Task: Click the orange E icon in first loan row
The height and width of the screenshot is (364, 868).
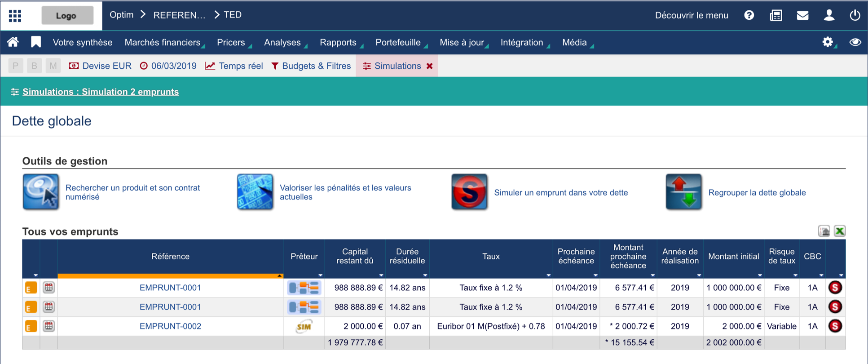Action: [31, 288]
